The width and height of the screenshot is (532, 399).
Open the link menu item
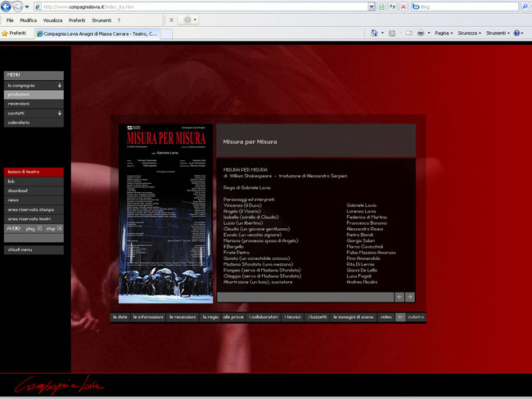click(34, 182)
